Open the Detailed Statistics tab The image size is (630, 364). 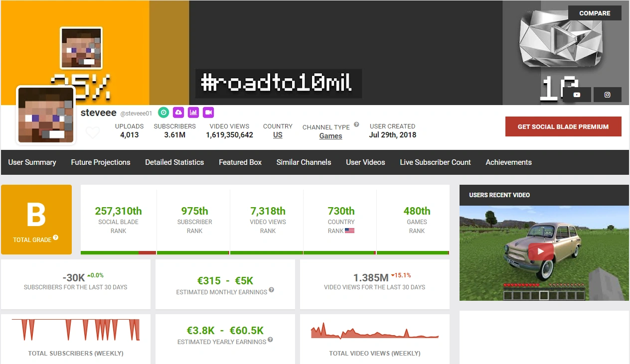click(174, 162)
